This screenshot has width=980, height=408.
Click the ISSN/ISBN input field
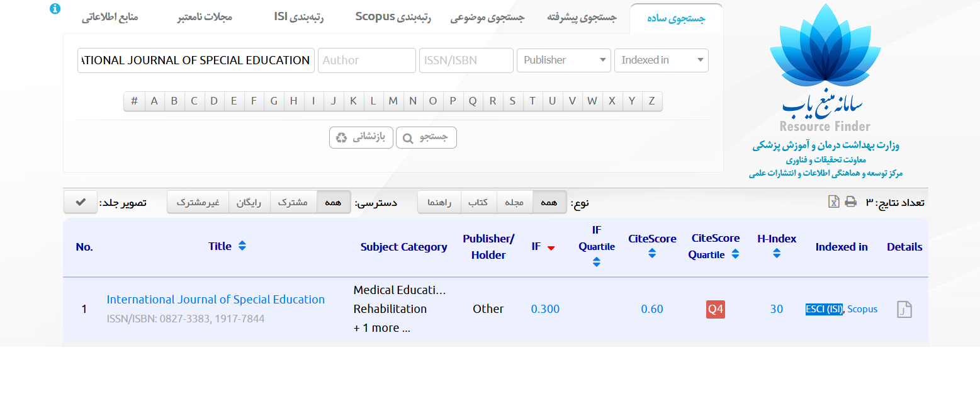(x=466, y=60)
